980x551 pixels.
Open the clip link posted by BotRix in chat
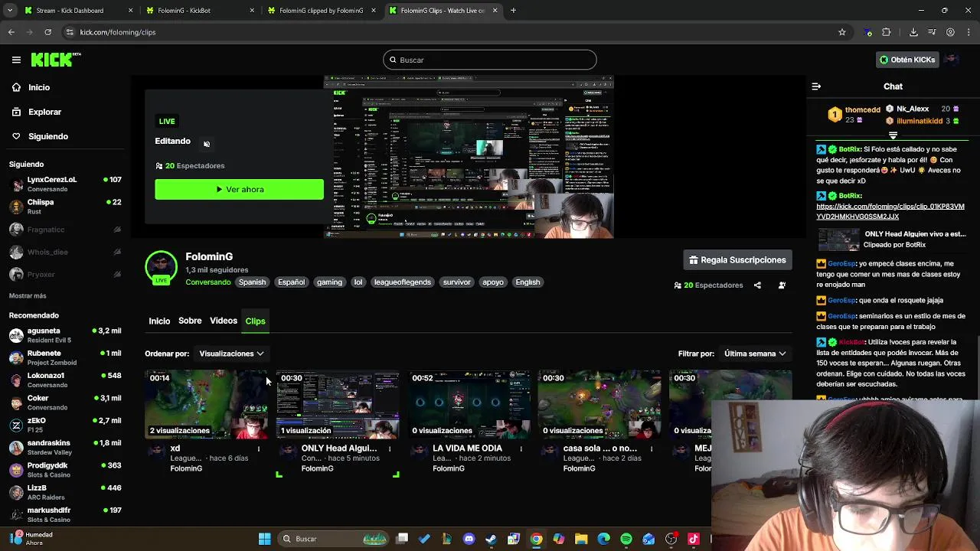pos(890,211)
